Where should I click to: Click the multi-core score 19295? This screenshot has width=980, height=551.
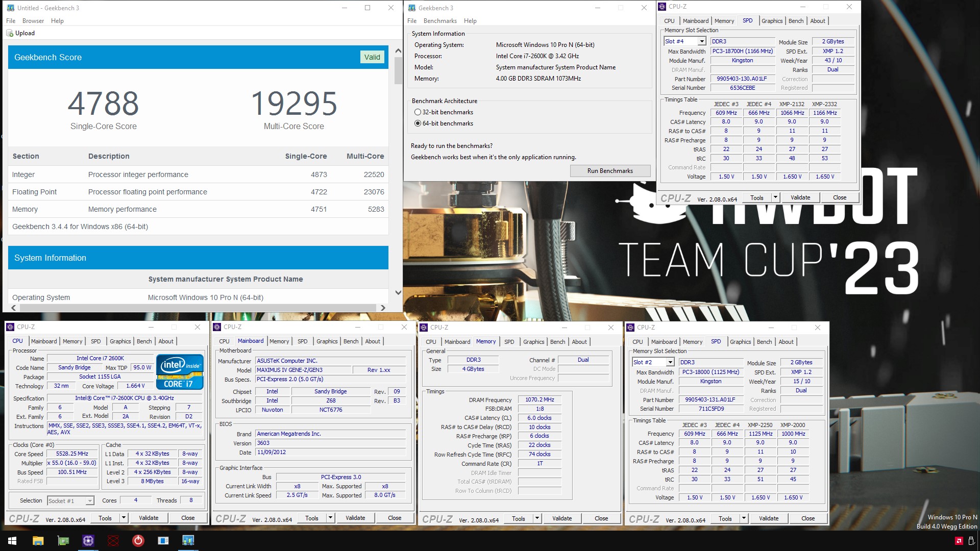pos(294,104)
